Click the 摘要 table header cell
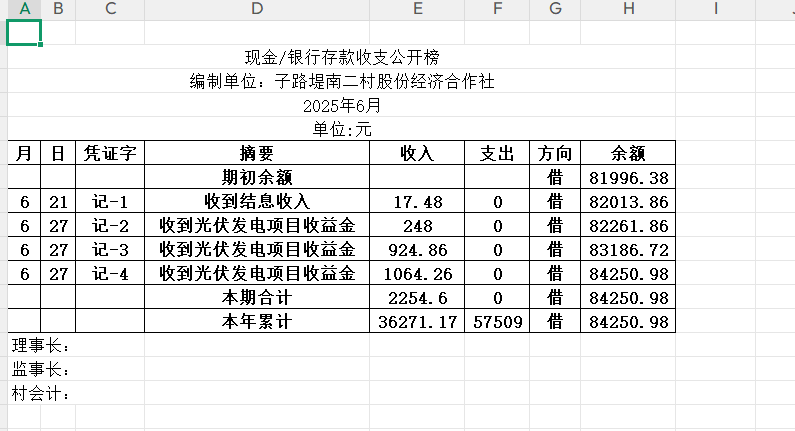This screenshot has width=795, height=431. click(257, 153)
